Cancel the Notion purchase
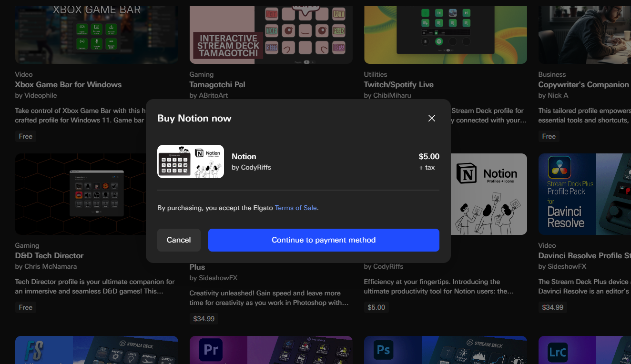 (x=179, y=240)
